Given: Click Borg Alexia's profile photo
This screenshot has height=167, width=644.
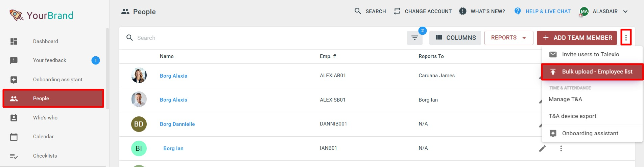Looking at the screenshot, I should tap(139, 76).
